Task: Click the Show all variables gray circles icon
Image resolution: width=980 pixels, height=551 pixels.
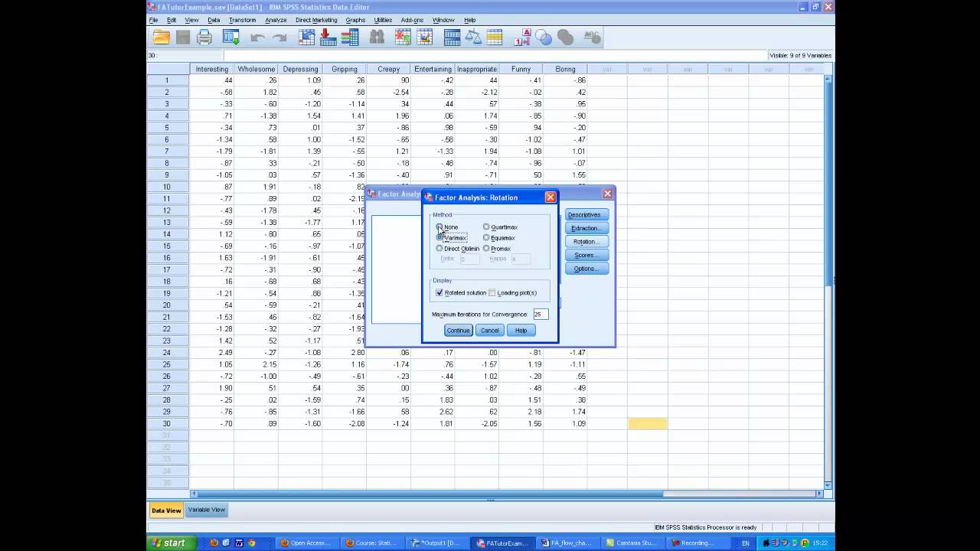Action: (565, 37)
